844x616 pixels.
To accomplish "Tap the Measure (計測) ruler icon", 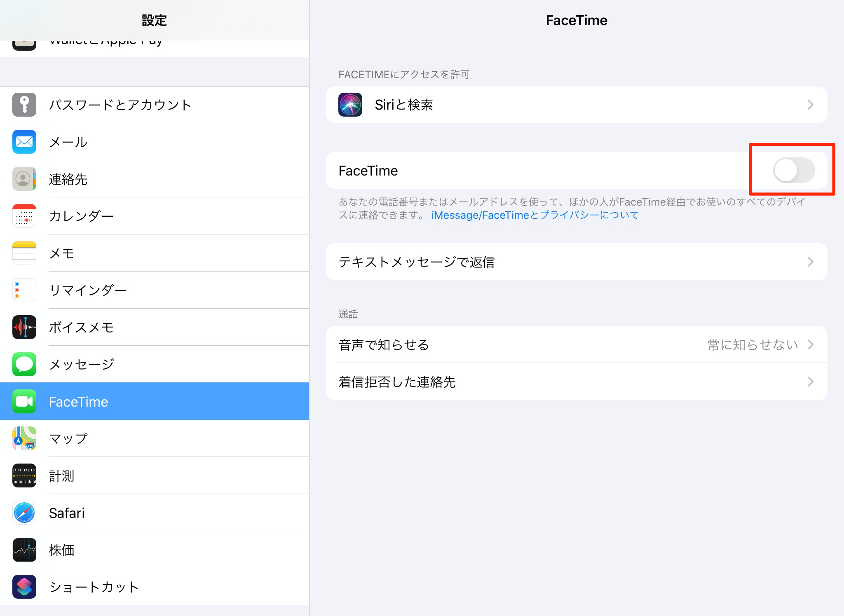I will pyautogui.click(x=24, y=475).
